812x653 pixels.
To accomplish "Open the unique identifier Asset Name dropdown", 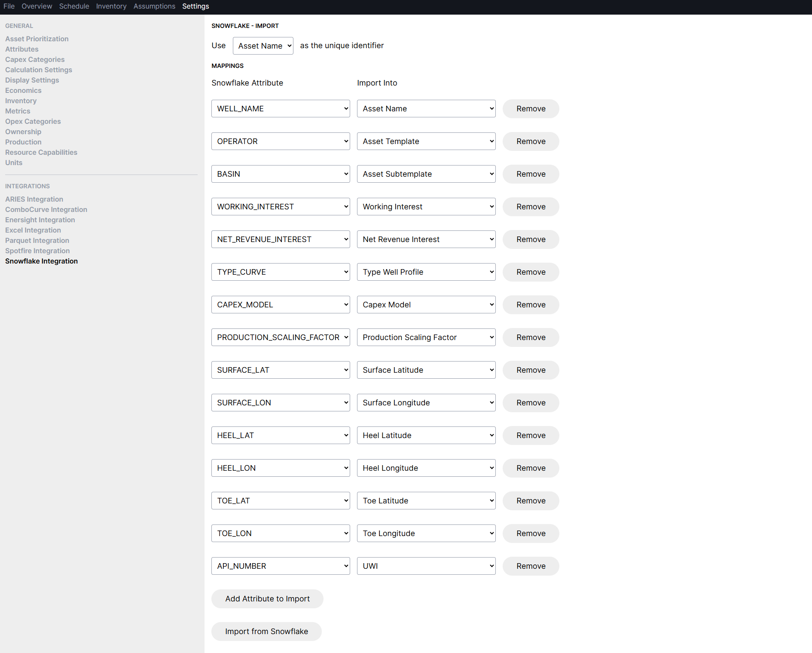I will point(263,46).
